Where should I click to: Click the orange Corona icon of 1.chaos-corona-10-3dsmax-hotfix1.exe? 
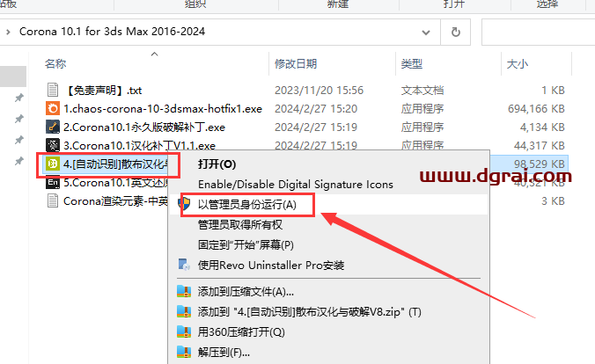pos(53,108)
